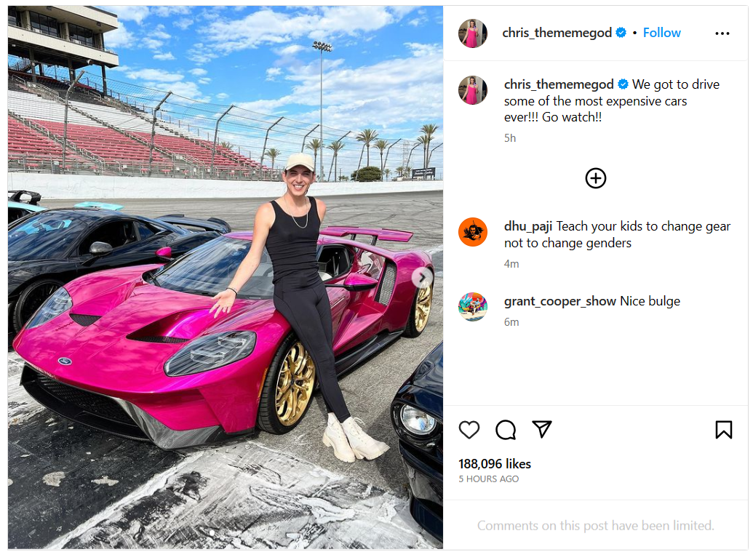753x560 pixels.
Task: View grant_cooper_show profile avatar
Action: pyautogui.click(x=473, y=307)
